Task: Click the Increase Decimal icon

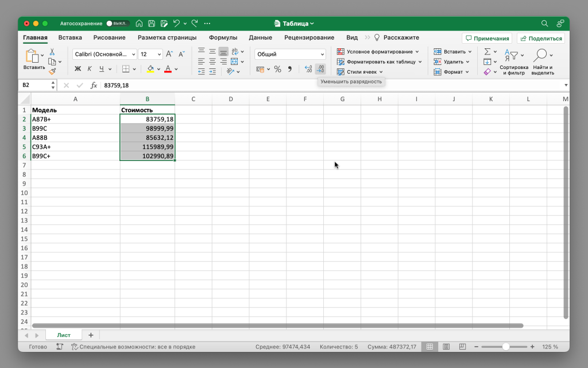Action: 308,69
